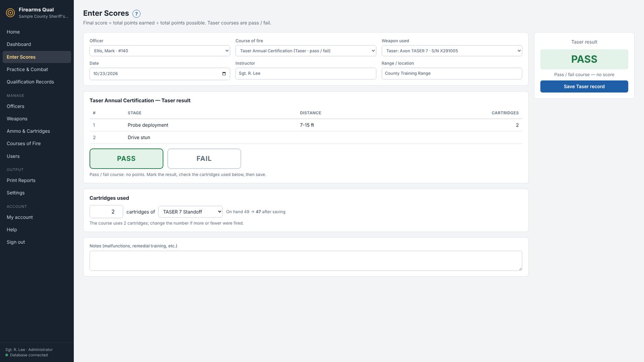This screenshot has height=362, width=644.
Task: Open the date picker calendar icon
Action: 224,74
